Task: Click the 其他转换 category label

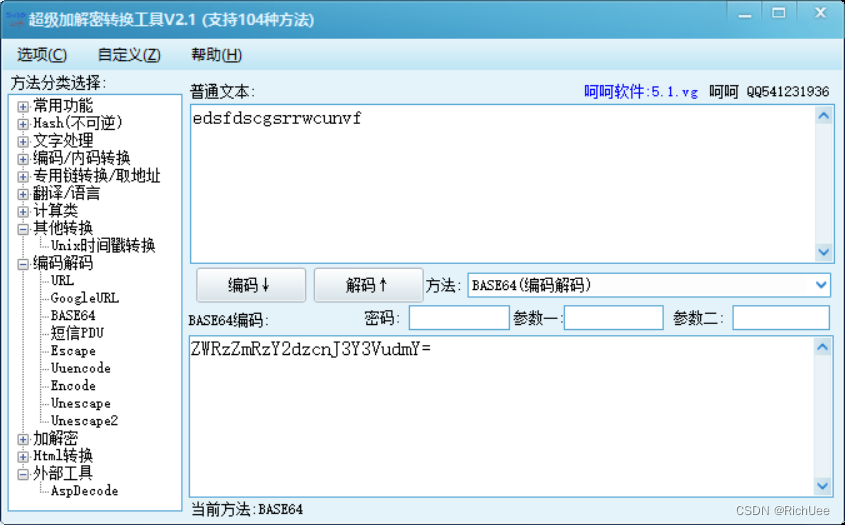Action: [x=63, y=229]
